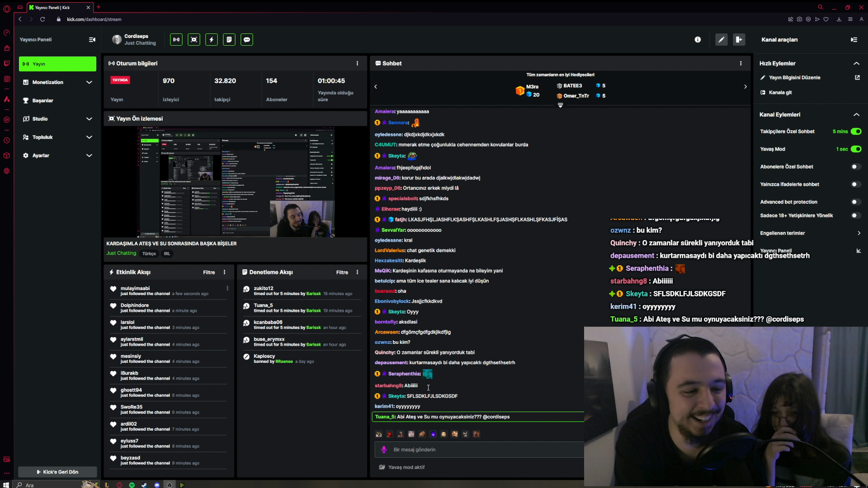Click the Yayın Ön izlemesi video thumbnail

pyautogui.click(x=236, y=182)
